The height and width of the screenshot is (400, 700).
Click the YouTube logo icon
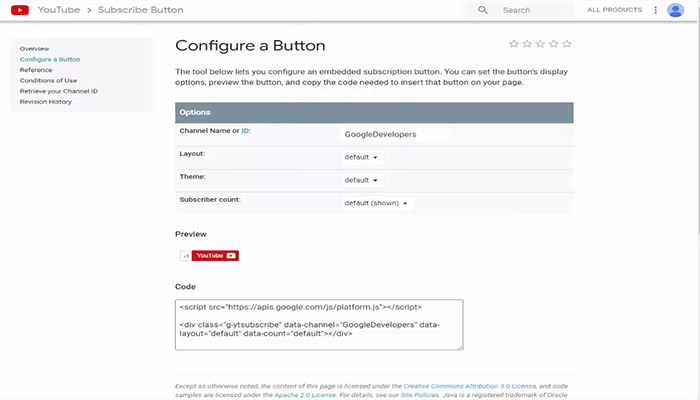(19, 10)
